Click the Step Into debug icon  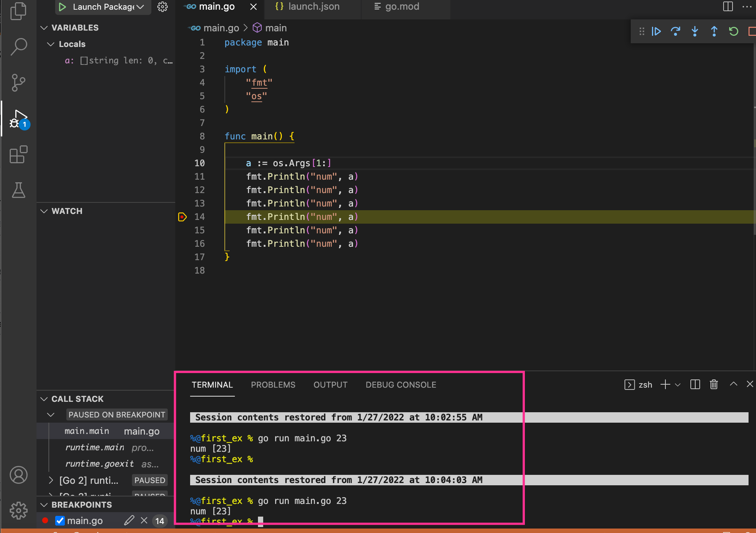coord(695,31)
